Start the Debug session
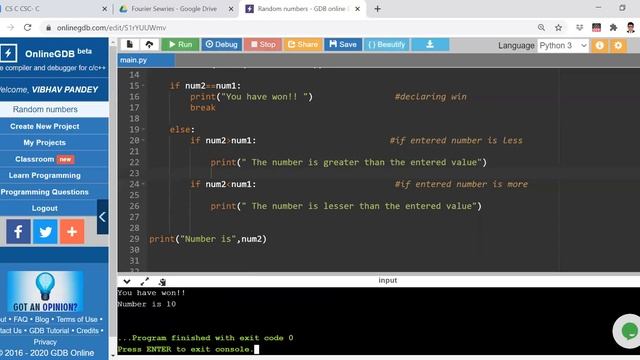 pos(221,44)
